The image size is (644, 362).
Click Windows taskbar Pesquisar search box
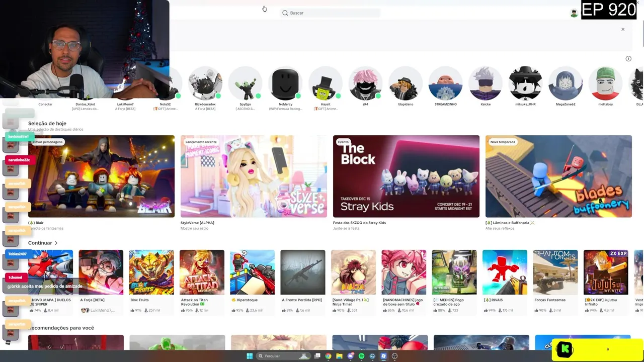click(x=283, y=356)
